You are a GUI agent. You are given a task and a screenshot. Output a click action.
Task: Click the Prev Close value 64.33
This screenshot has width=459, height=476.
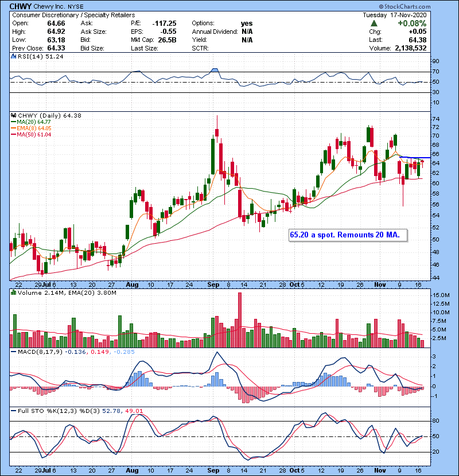(x=56, y=48)
